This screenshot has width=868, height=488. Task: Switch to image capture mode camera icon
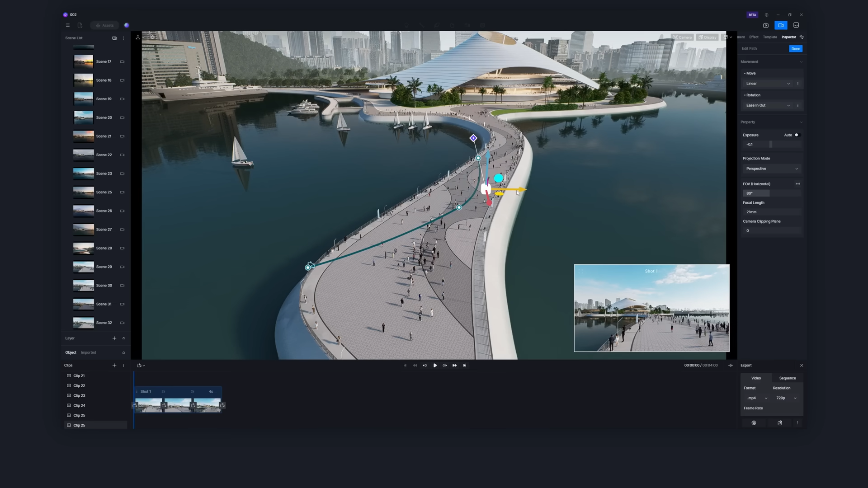click(x=766, y=25)
